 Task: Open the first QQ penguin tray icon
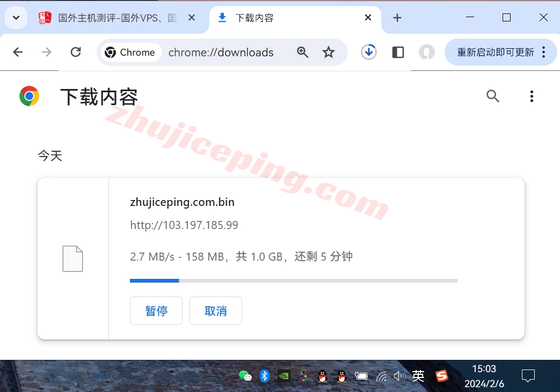[x=323, y=376]
